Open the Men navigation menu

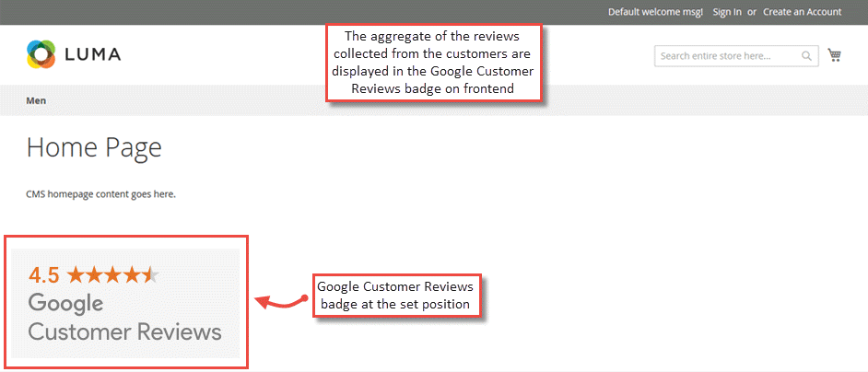pos(36,100)
